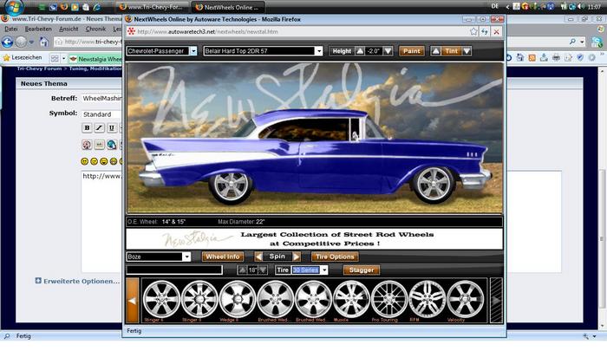Lower vehicle height with down arrow
The image size is (607, 364).
point(388,51)
